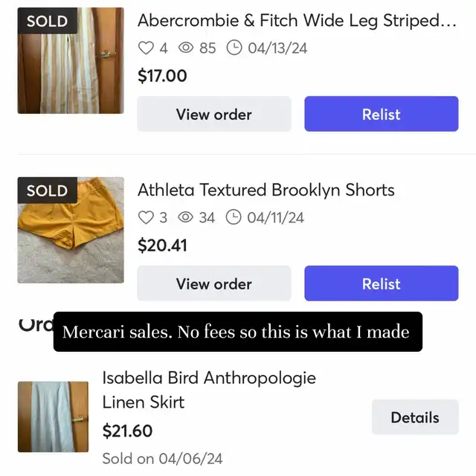Open Details for Isabella Bird Linen Skirt
Image resolution: width=476 pixels, height=476 pixels.
415,417
